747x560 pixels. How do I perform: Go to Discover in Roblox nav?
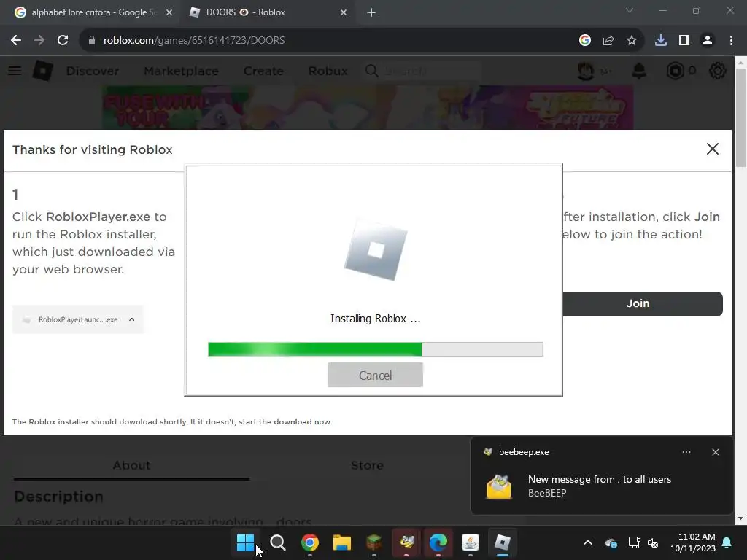pyautogui.click(x=93, y=71)
